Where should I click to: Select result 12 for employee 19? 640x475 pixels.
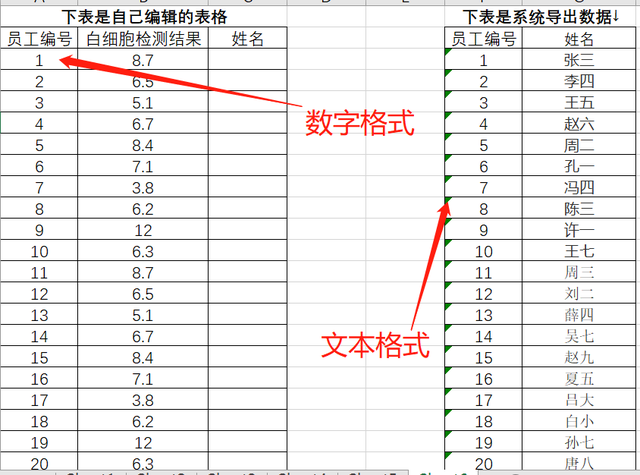tap(143, 442)
